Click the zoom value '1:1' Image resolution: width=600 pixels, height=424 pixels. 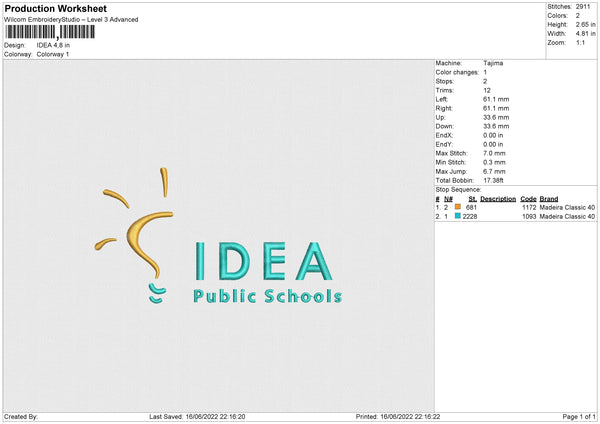tap(580, 43)
